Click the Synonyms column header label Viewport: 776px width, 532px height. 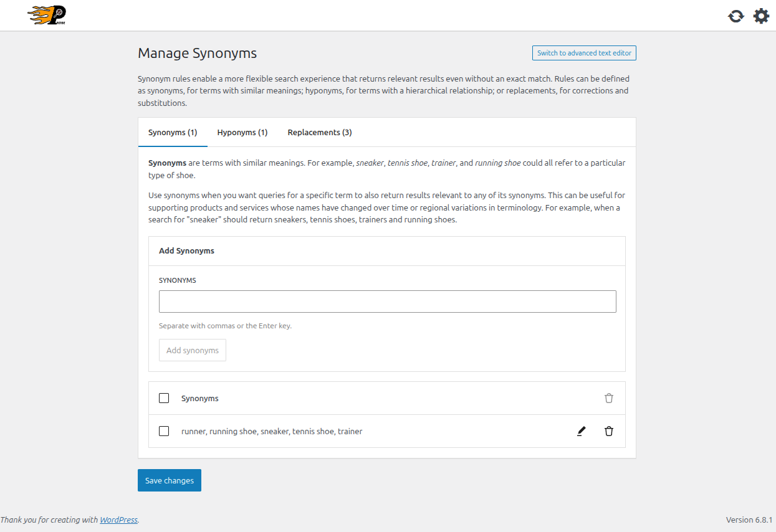tap(200, 398)
